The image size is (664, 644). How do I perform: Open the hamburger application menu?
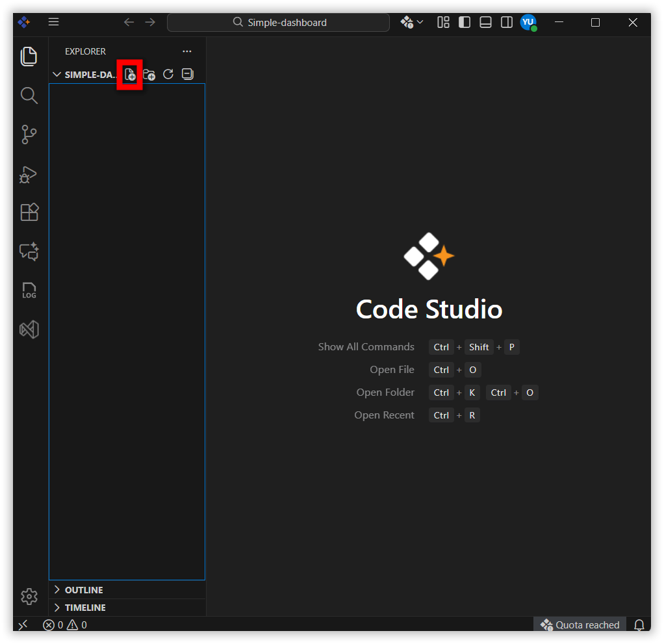pos(53,22)
